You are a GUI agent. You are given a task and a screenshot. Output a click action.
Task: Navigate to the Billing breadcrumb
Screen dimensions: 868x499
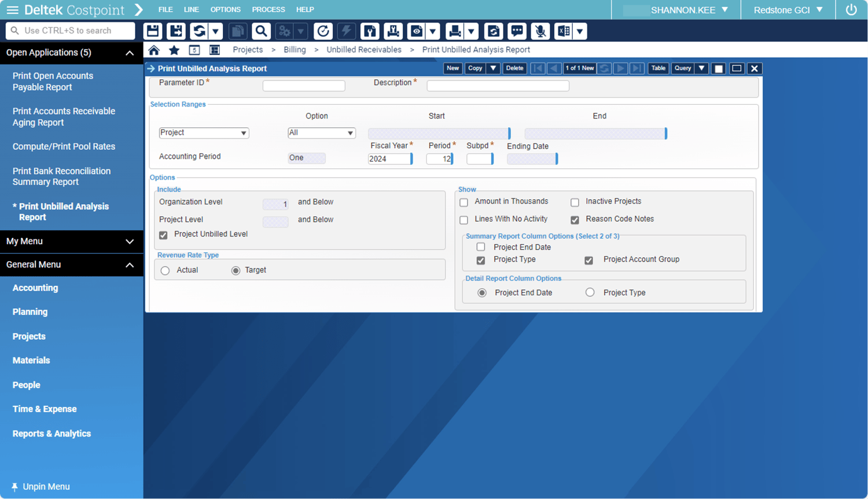pyautogui.click(x=295, y=50)
